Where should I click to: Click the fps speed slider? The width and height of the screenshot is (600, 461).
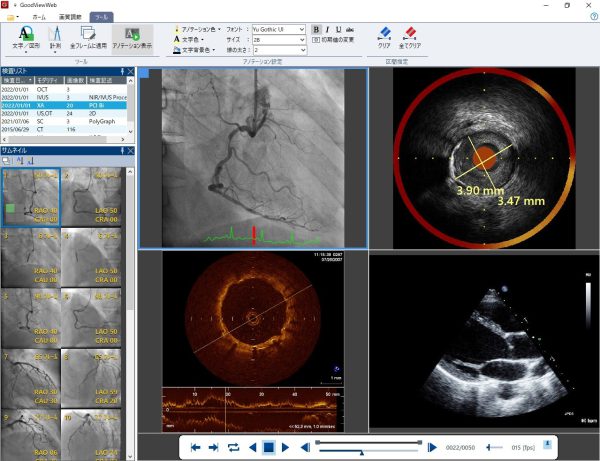493,447
